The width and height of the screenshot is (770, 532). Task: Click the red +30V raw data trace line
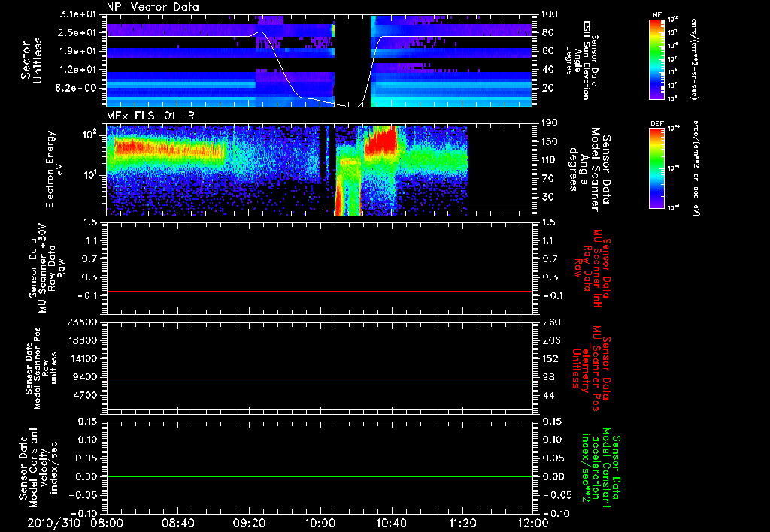tap(320, 291)
